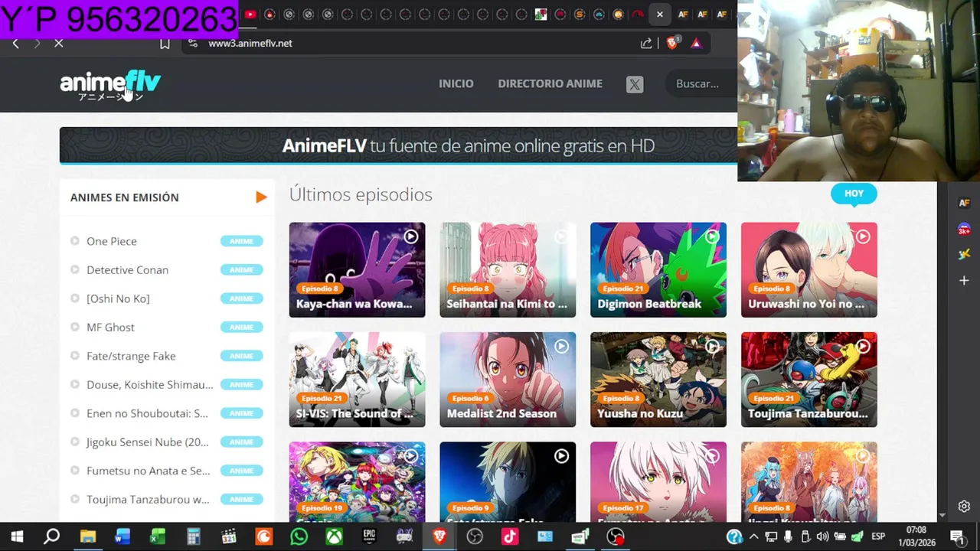The image size is (980, 551).
Task: Open Brave Shields lion icon
Action: pos(672,44)
